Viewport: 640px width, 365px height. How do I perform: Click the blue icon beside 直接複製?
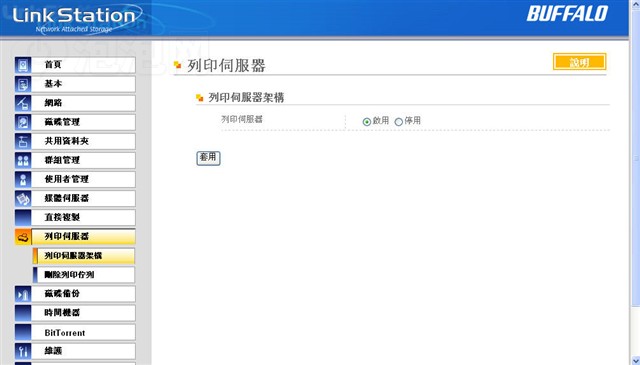click(x=23, y=218)
